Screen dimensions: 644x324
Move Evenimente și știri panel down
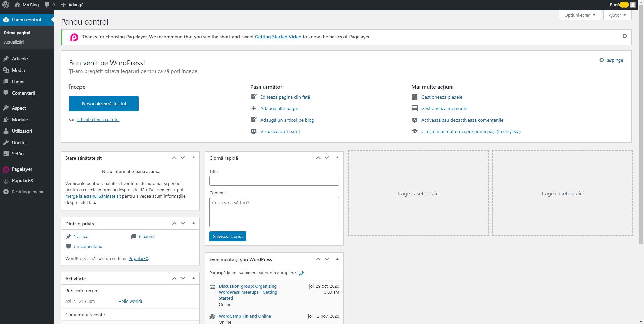(x=327, y=259)
